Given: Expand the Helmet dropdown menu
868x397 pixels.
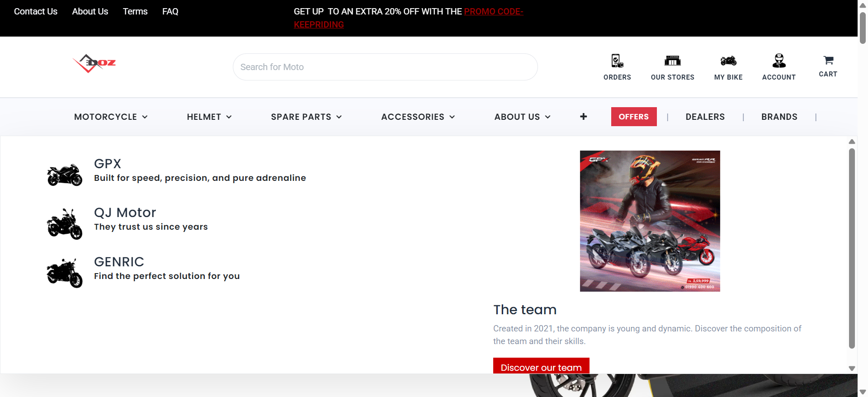Looking at the screenshot, I should click(x=209, y=117).
